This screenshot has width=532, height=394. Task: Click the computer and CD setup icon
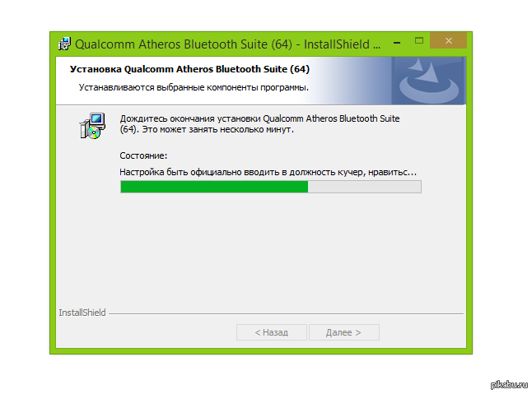[92, 126]
